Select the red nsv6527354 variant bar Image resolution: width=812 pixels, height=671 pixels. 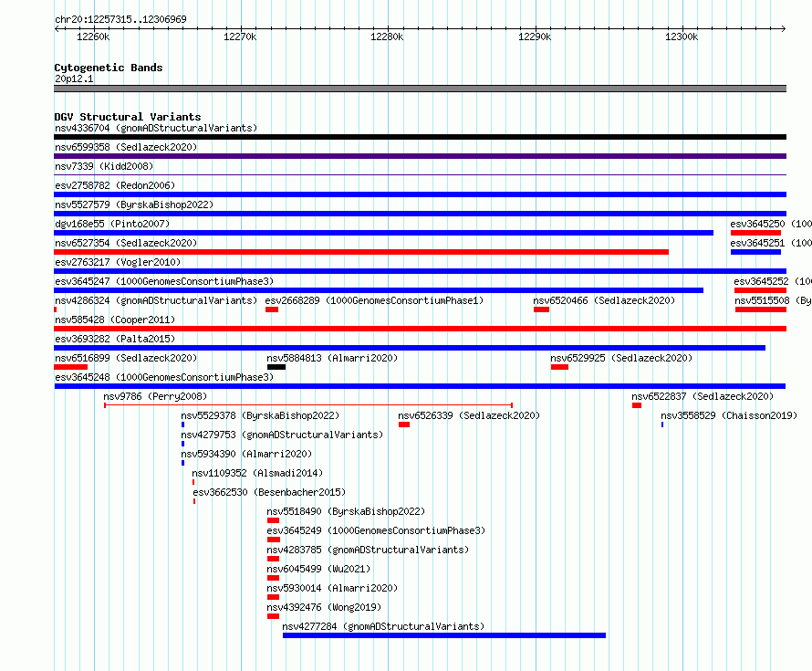click(x=361, y=252)
